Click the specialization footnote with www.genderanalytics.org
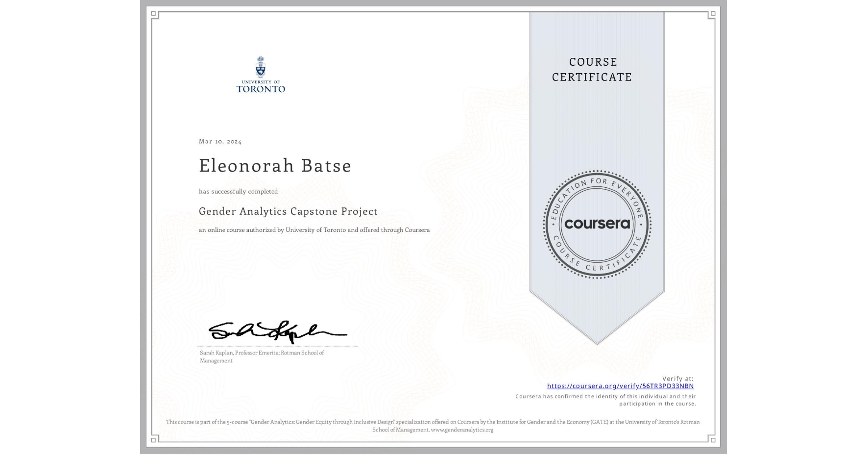 coord(433,426)
